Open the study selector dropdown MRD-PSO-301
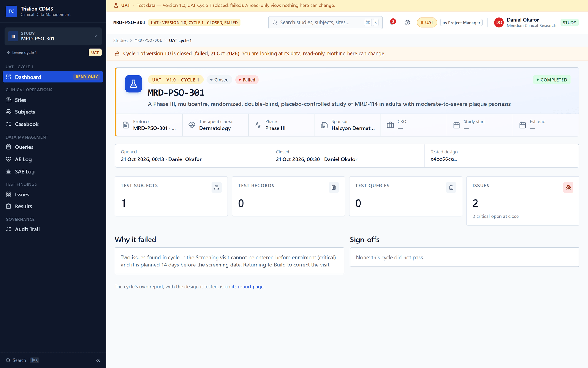Screen dimensions: 588x368 click(x=53, y=36)
